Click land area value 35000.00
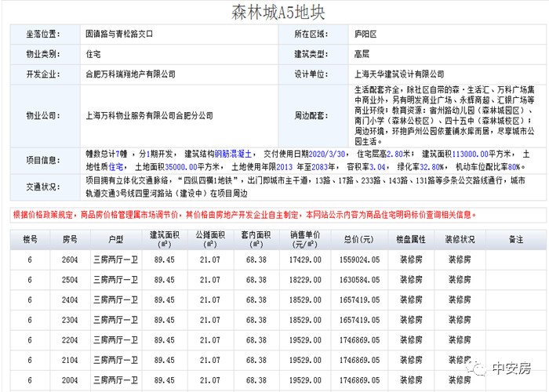This screenshot has width=549, height=392. 181,167
